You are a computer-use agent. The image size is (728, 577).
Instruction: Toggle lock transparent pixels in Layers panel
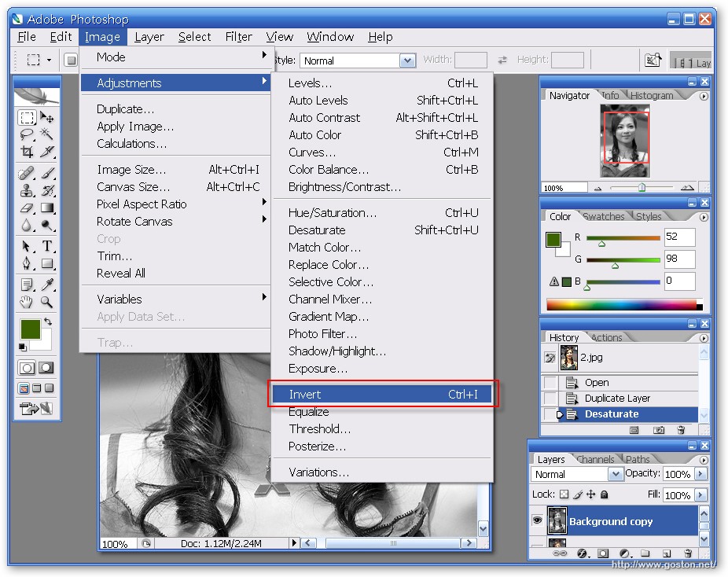[x=564, y=494]
